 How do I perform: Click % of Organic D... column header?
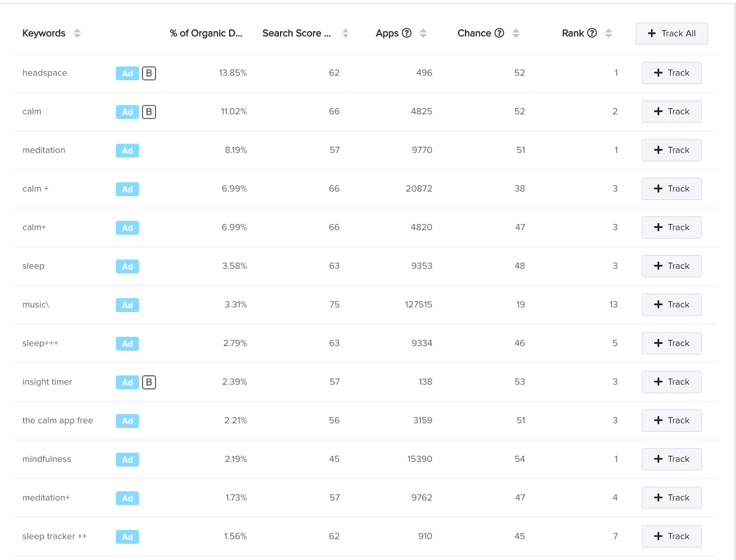[x=206, y=33]
